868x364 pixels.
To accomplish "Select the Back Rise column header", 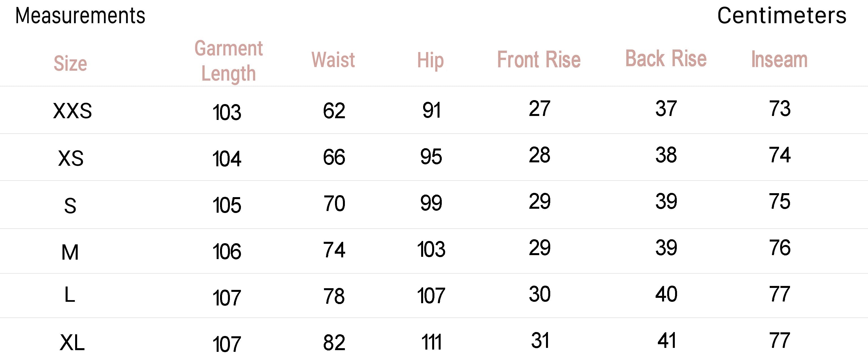I will 666,59.
